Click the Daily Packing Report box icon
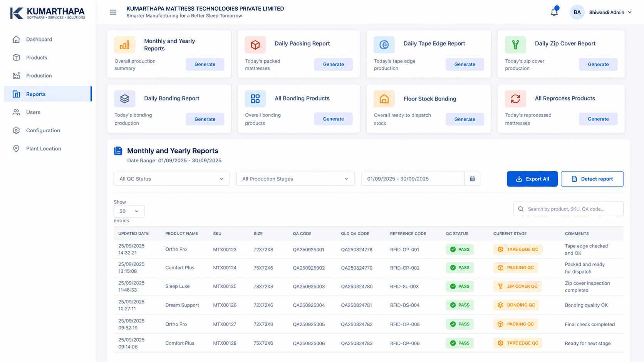This screenshot has height=362, width=644. click(x=255, y=45)
